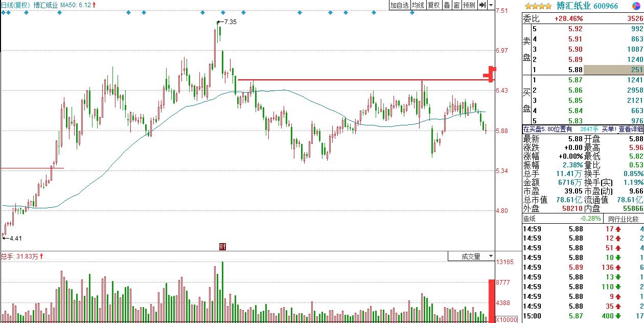644x323 pixels.
Task: Click the down arrow on the 400-lot trade
Action: pyautogui.click(x=618, y=316)
